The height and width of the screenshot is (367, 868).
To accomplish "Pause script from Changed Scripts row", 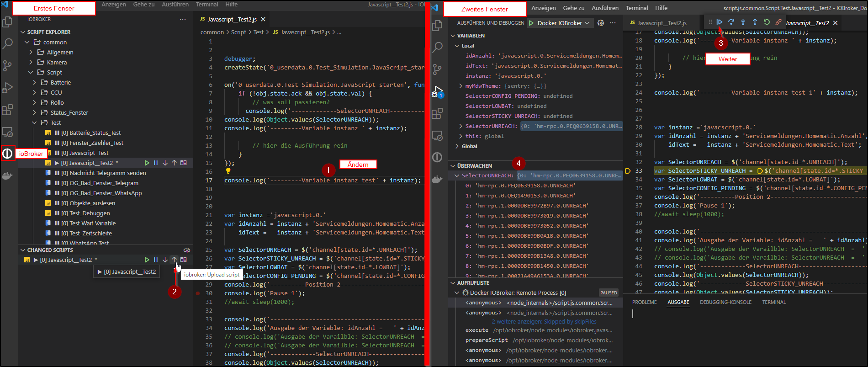I will [156, 260].
